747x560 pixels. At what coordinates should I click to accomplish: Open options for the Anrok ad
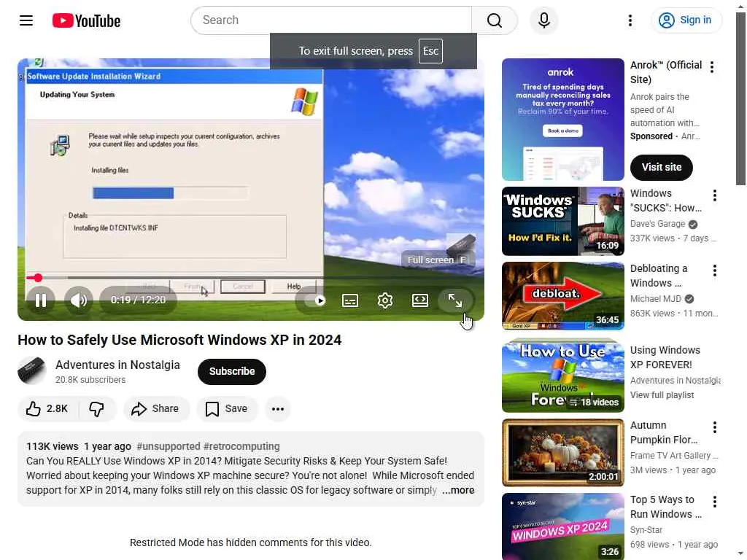(x=712, y=67)
